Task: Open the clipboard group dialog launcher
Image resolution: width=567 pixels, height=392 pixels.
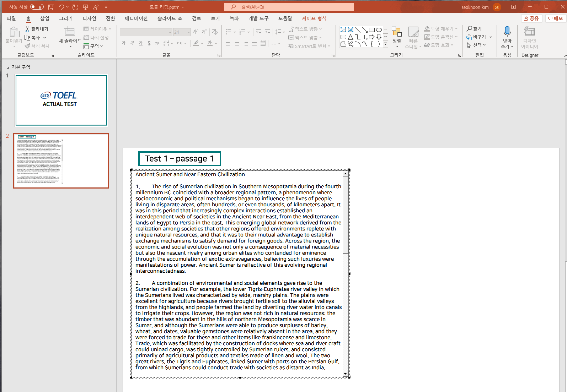Action: (x=52, y=55)
